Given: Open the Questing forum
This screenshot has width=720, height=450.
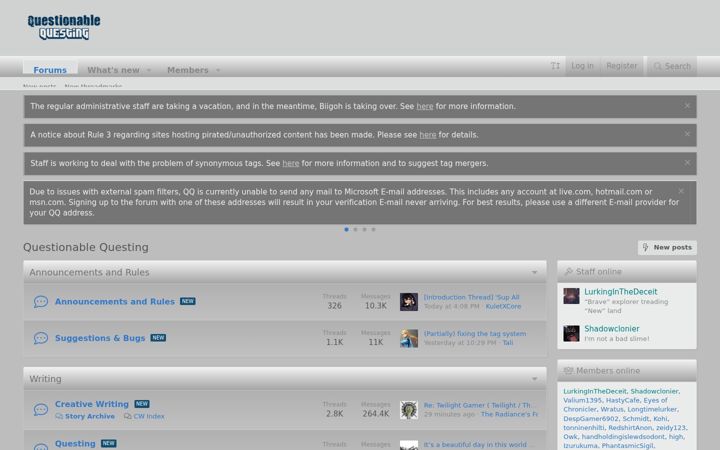Looking at the screenshot, I should pos(75,444).
